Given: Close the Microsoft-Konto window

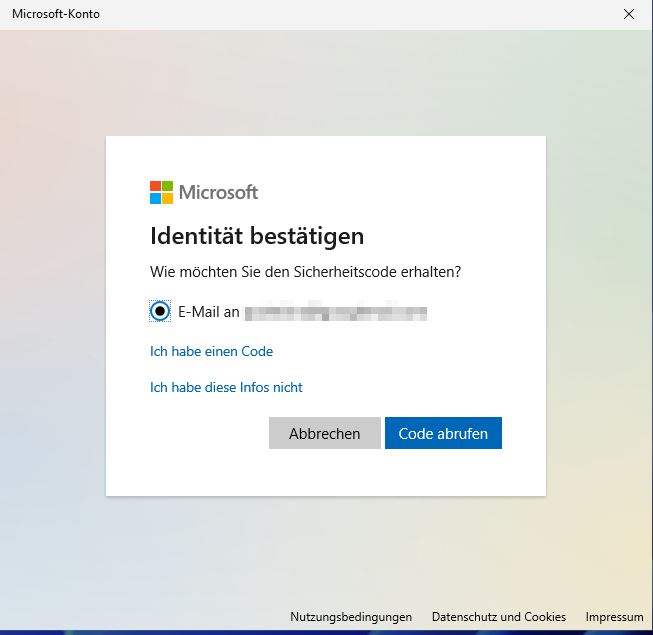Looking at the screenshot, I should click(x=629, y=14).
